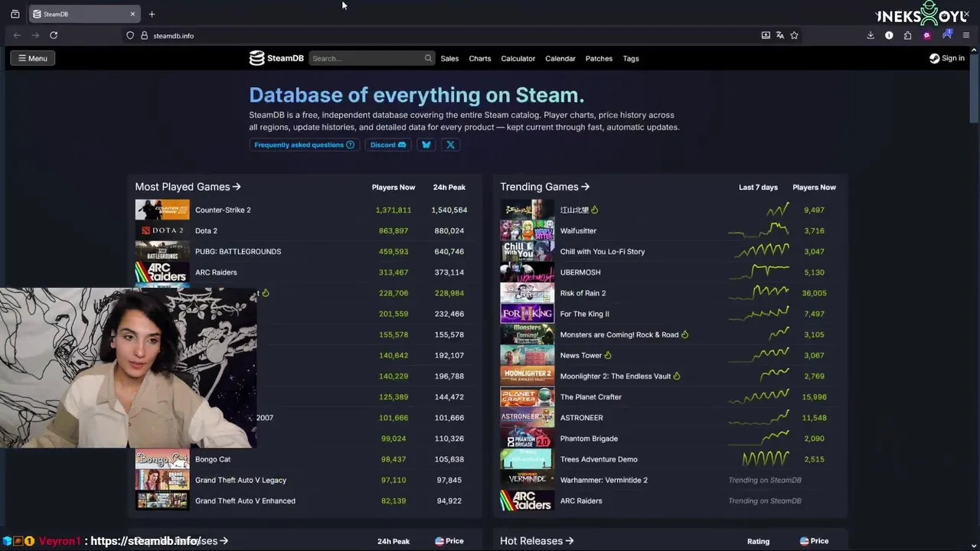
Task: Open the round exclamation extension icon
Action: click(x=889, y=35)
